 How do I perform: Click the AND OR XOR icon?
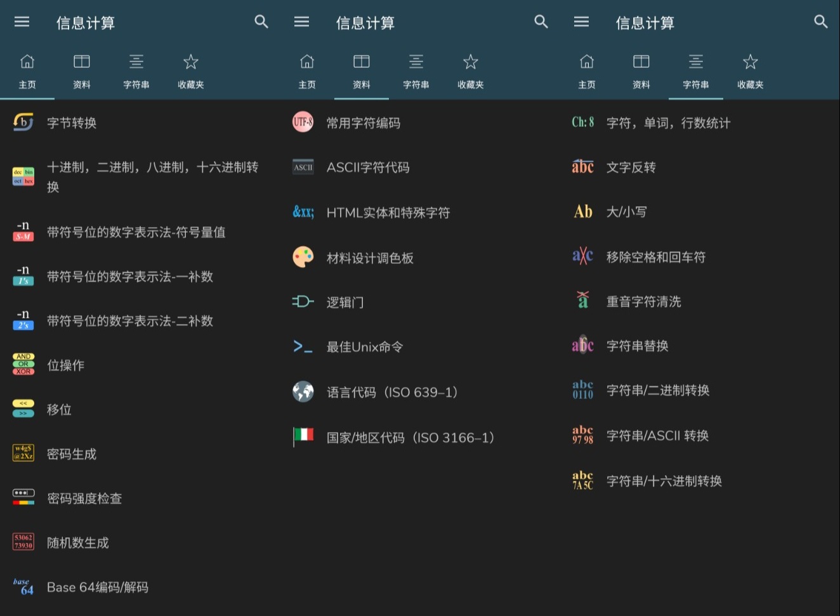coord(23,364)
